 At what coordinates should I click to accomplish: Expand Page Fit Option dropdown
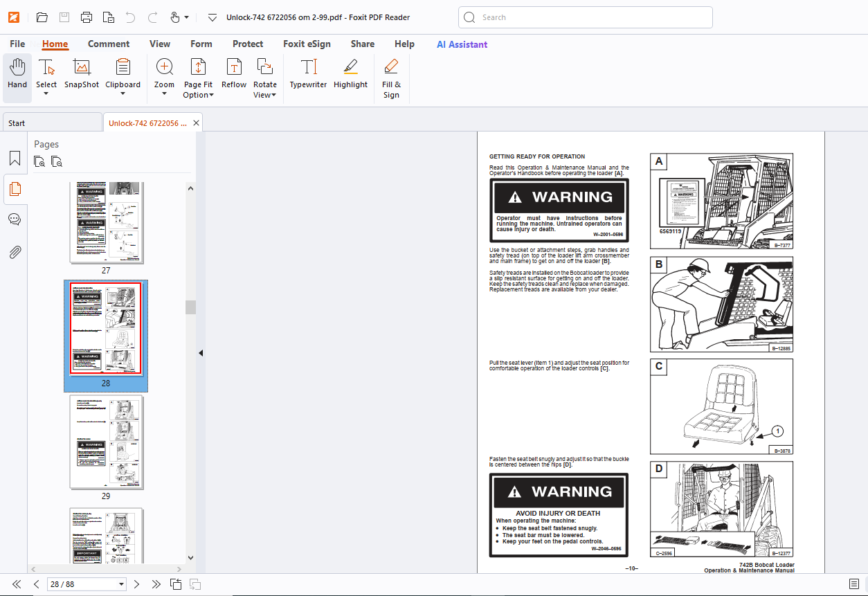coord(211,96)
